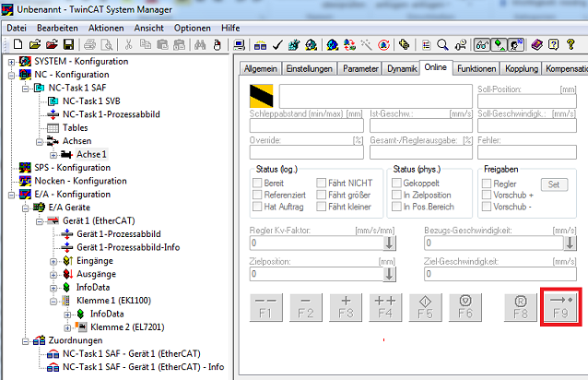
Task: Open the Optionen menu
Action: [x=192, y=29]
